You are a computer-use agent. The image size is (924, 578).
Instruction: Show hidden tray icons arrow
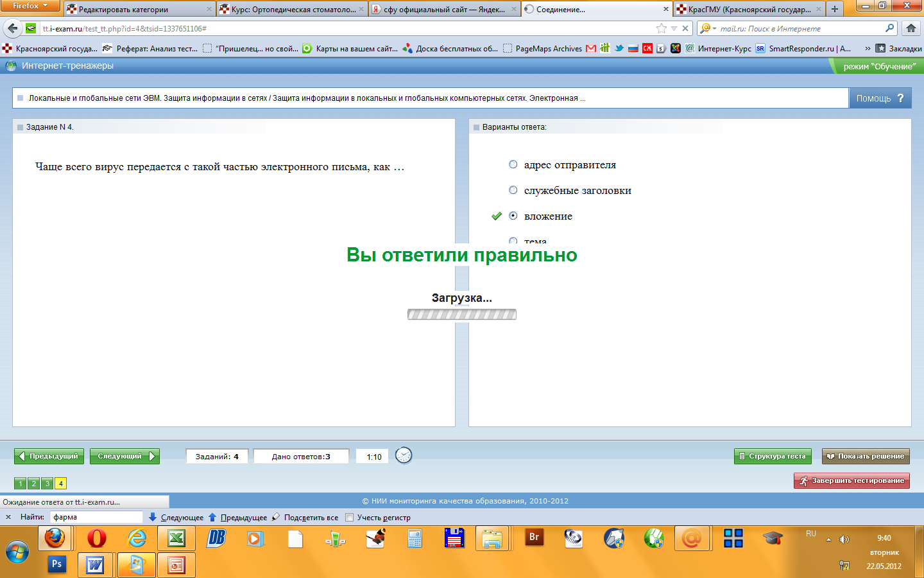[828, 539]
